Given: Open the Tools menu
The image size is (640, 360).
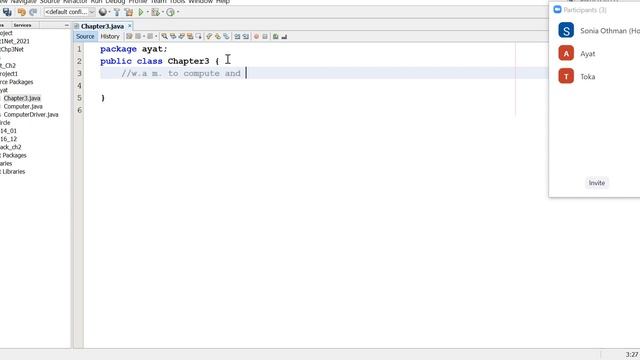Looking at the screenshot, I should [177, 2].
